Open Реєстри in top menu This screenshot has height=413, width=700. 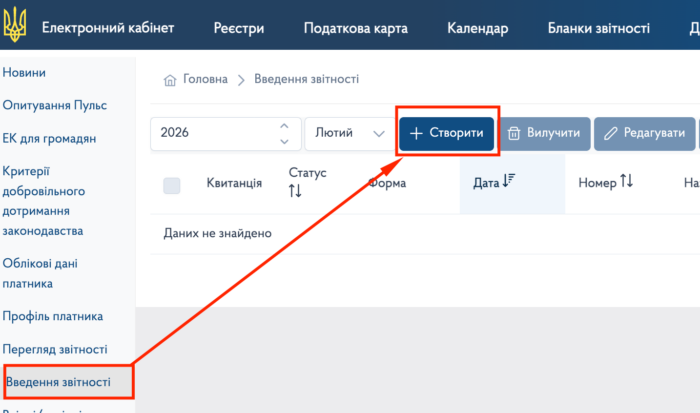[239, 28]
